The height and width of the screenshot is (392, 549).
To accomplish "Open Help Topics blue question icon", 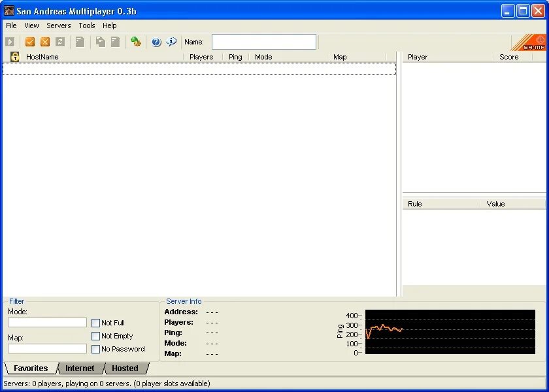I will click(156, 42).
